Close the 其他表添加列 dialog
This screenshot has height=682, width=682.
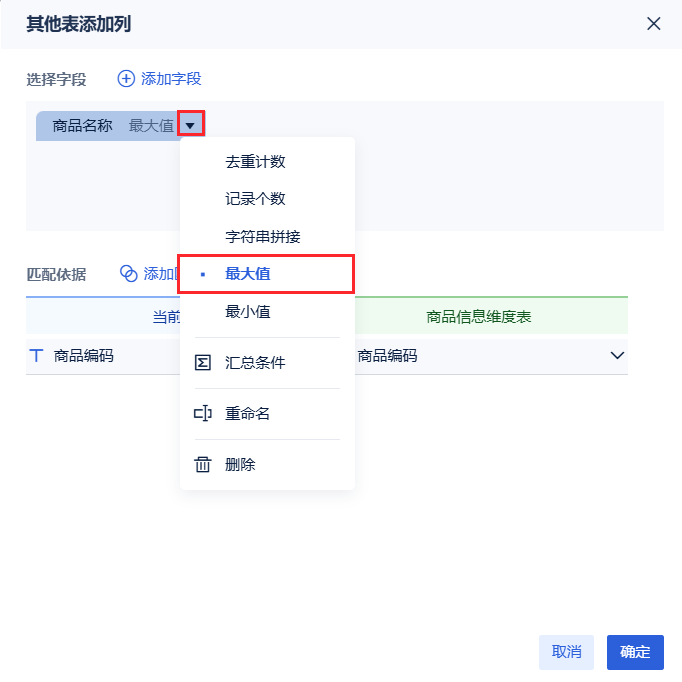click(x=653, y=23)
